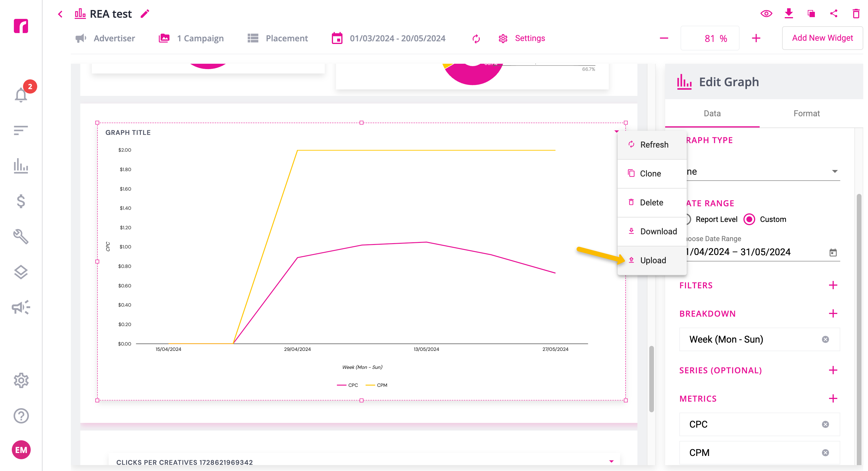868x471 pixels.
Task: Open the Placement filter
Action: click(278, 38)
